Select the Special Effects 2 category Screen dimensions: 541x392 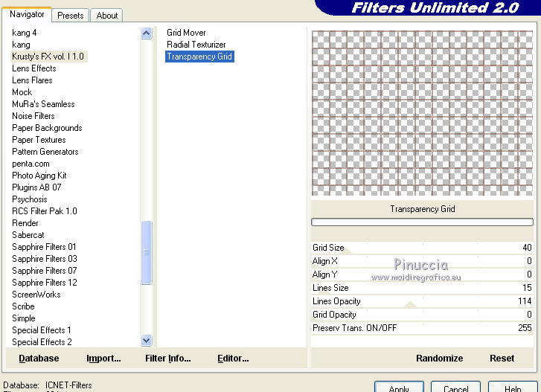[x=42, y=342]
